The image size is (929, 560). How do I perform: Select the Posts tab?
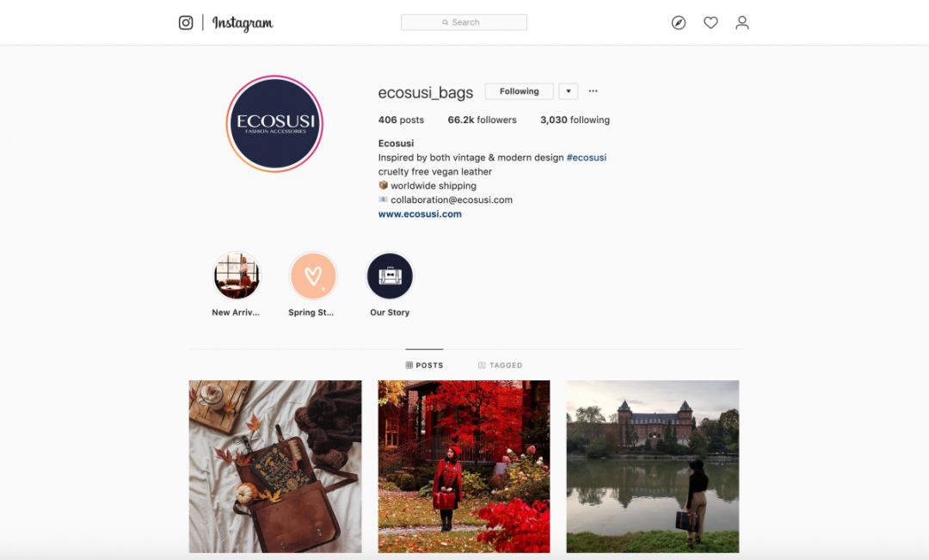[424, 365]
